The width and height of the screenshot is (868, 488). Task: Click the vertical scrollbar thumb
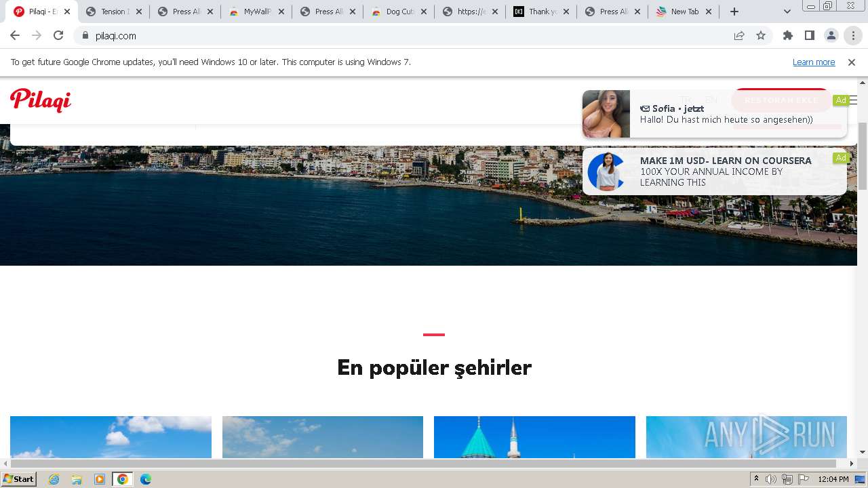coord(863,156)
